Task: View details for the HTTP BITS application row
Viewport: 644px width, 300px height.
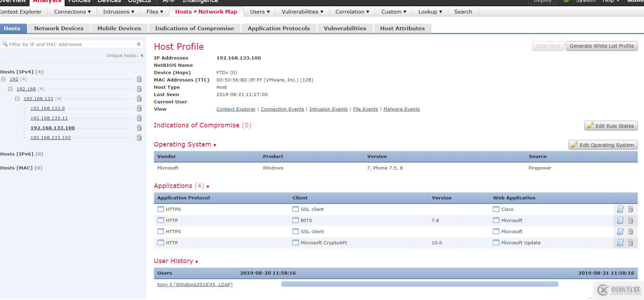Action: click(x=620, y=220)
